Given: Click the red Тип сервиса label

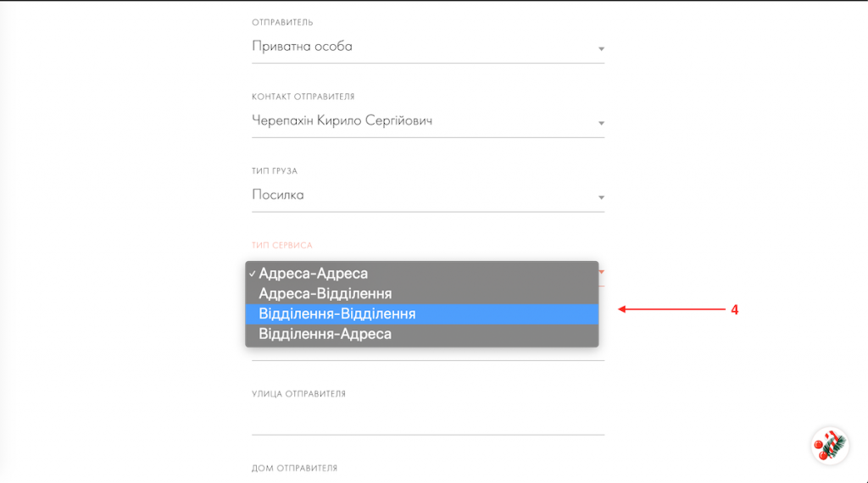Looking at the screenshot, I should [x=282, y=246].
